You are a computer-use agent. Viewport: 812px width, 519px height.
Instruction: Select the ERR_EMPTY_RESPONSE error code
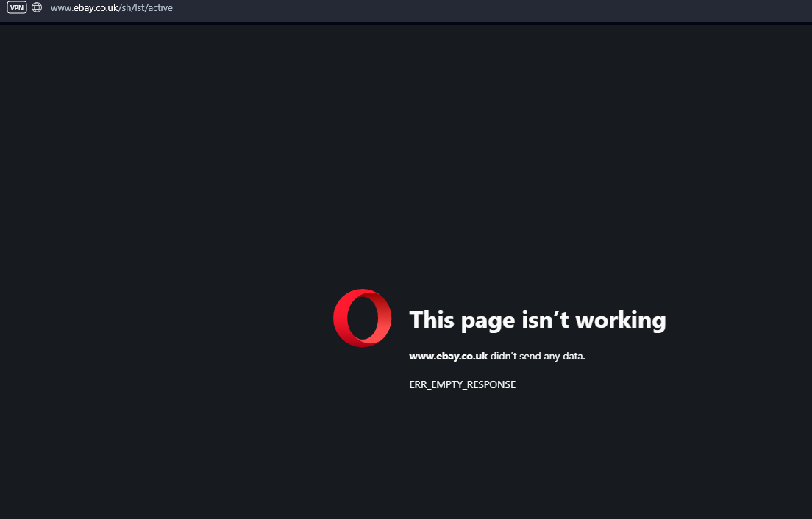point(463,384)
